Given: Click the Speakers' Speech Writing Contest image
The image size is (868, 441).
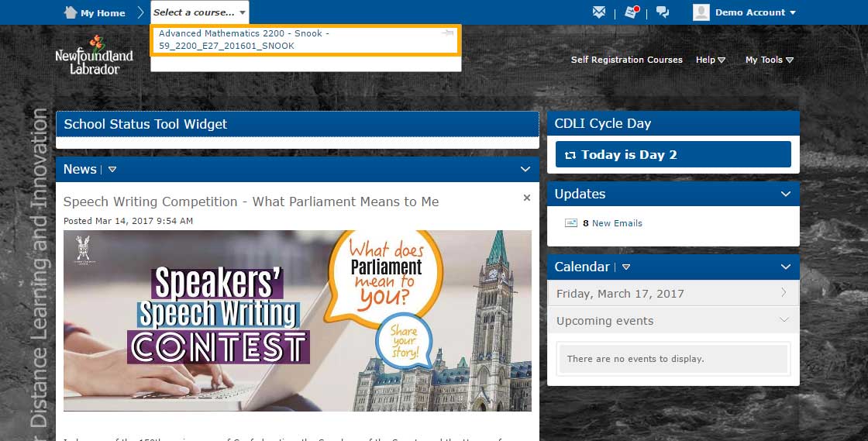Looking at the screenshot, I should (298, 320).
